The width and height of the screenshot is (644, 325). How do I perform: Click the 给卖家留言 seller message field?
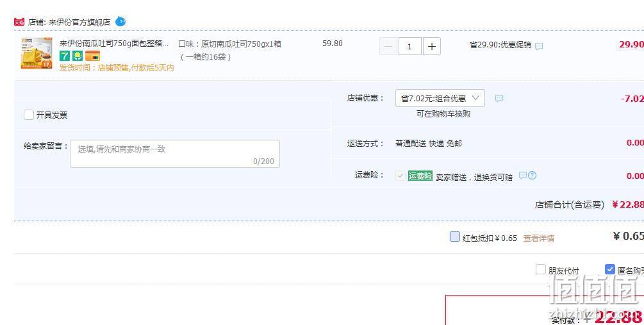(175, 154)
